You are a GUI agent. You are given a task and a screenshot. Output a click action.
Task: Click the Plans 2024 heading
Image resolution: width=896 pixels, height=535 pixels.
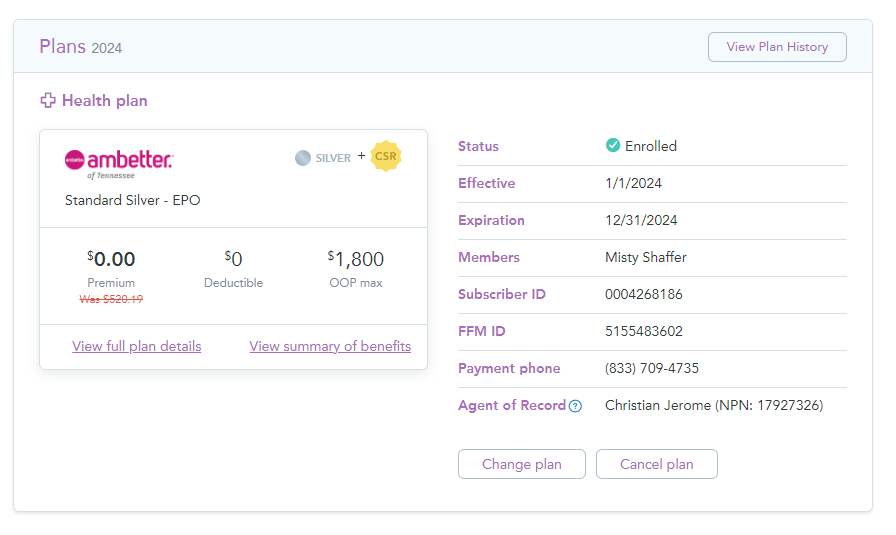(x=81, y=47)
